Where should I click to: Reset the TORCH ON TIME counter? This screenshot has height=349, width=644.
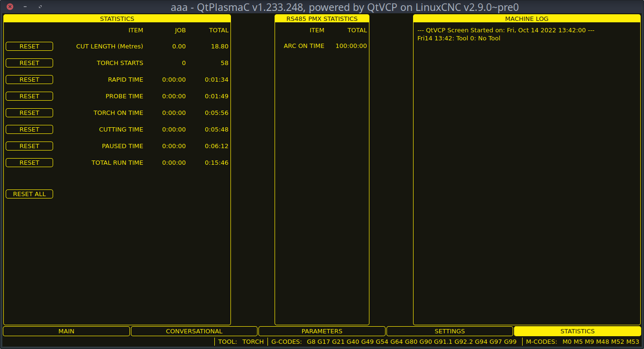(29, 113)
